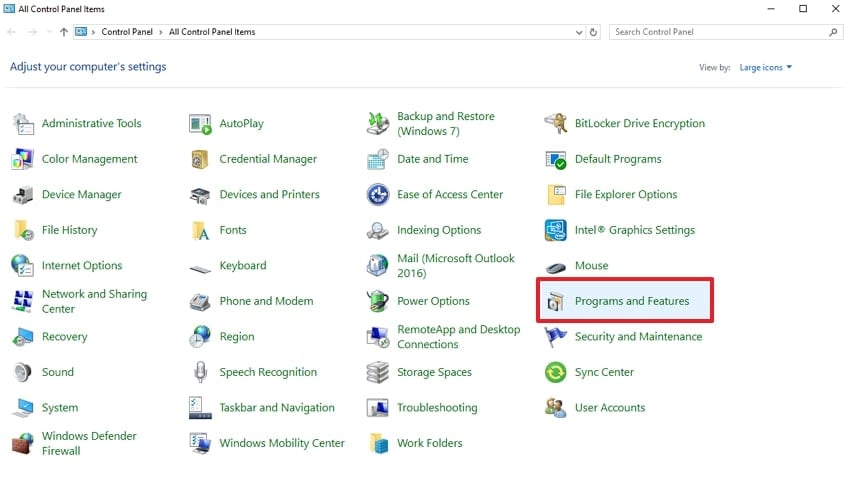Expand the chevron after Control Panel breadcrumb
The height and width of the screenshot is (486, 850).
(x=160, y=33)
